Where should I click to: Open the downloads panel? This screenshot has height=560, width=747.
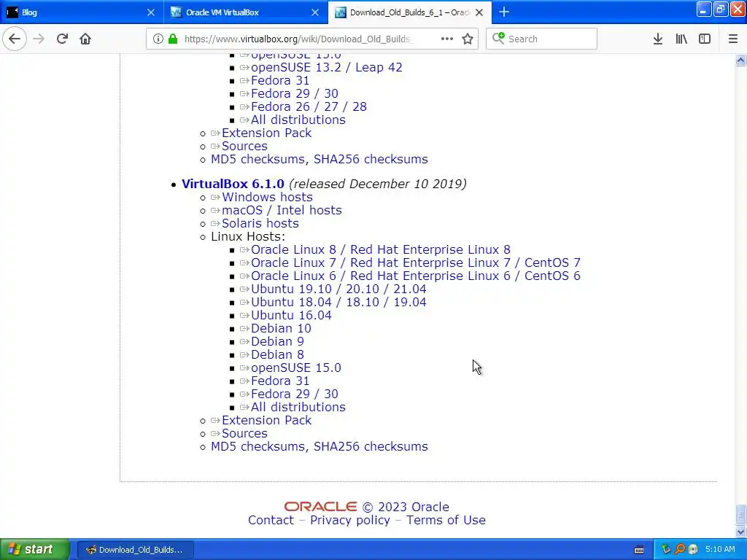[x=658, y=39]
